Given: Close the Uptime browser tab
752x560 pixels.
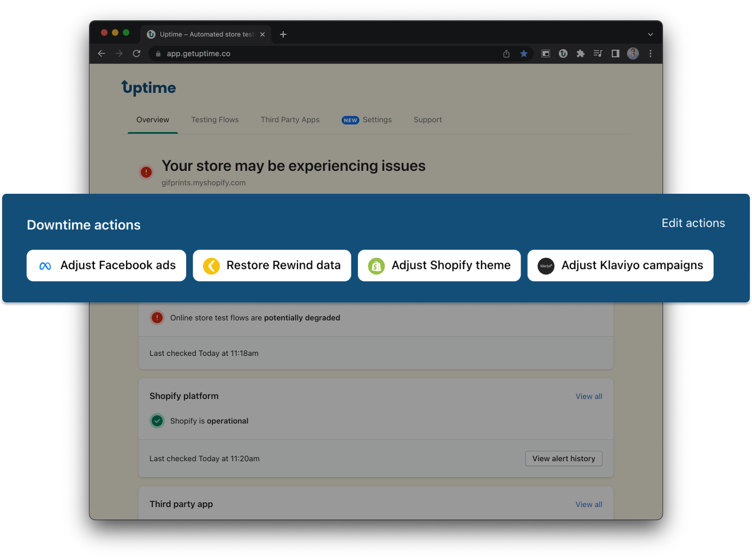Looking at the screenshot, I should (262, 34).
